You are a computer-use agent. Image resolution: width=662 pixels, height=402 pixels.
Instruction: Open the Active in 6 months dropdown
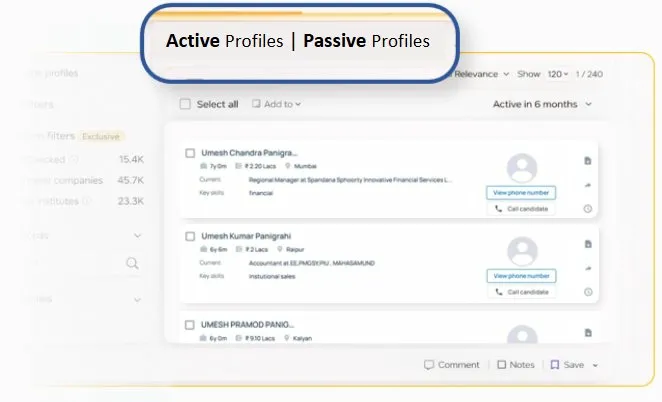point(542,104)
